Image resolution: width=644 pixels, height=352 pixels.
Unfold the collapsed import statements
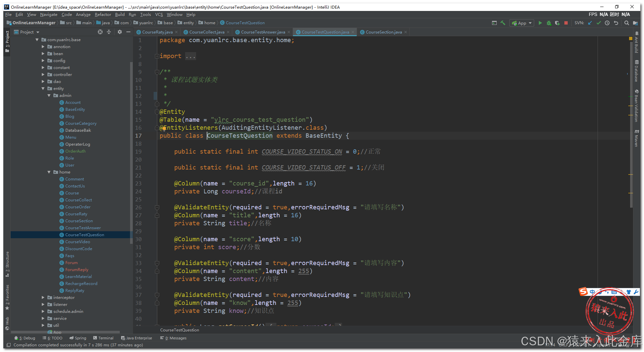[157, 56]
